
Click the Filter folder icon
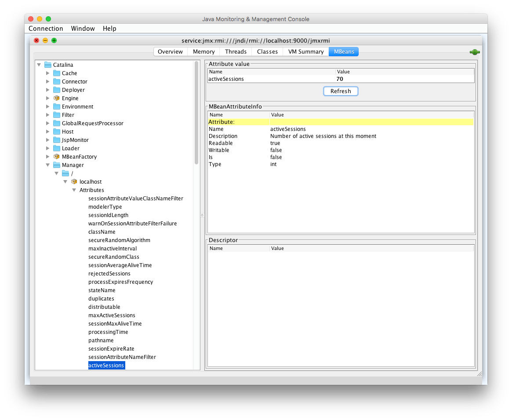point(57,115)
